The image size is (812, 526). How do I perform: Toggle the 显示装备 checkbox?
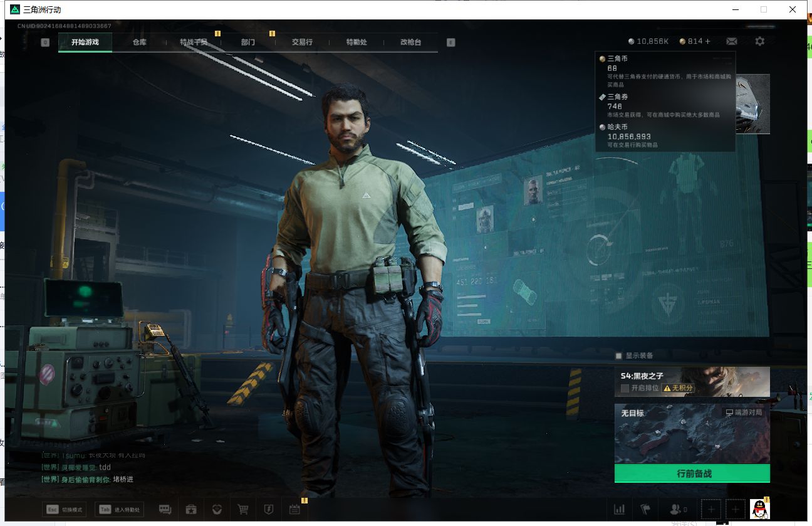[x=619, y=355]
